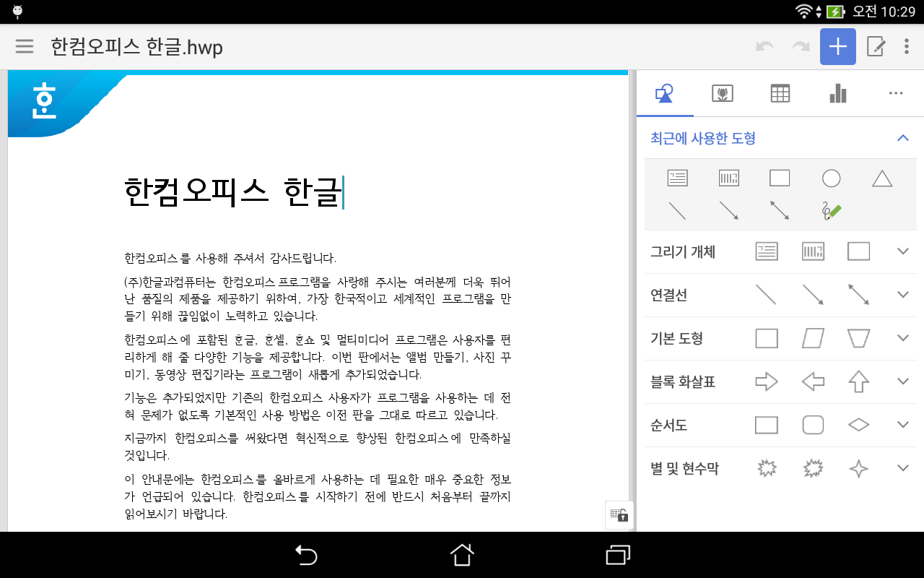Select parallelogram in 기본 도형 row

813,338
